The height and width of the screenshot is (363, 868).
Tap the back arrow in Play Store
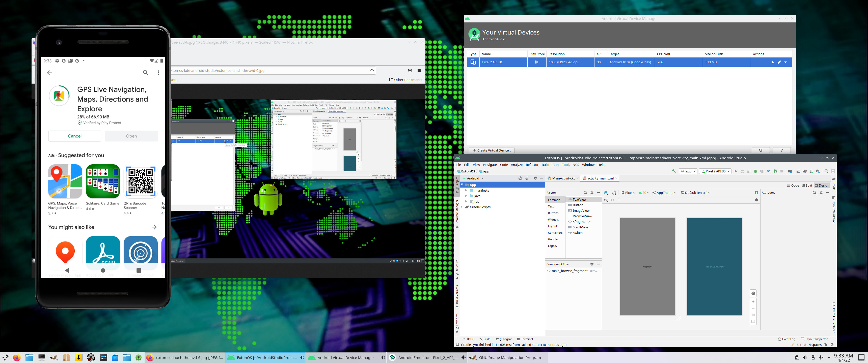coord(49,73)
